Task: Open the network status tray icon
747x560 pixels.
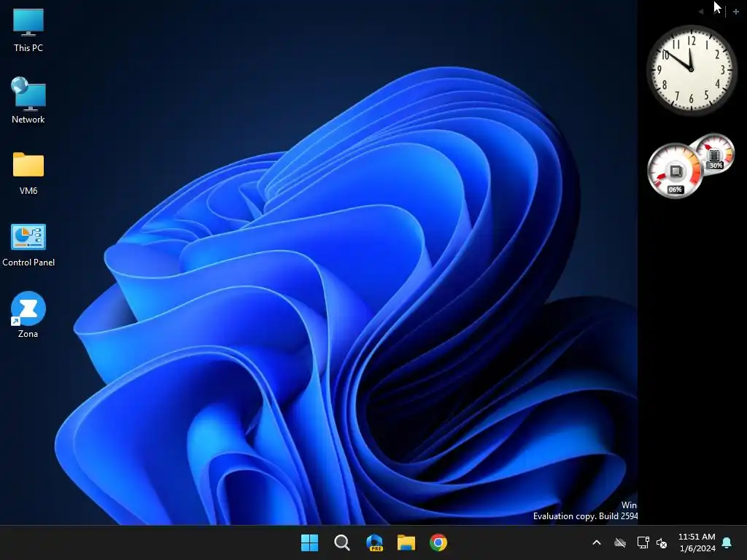Action: (643, 542)
